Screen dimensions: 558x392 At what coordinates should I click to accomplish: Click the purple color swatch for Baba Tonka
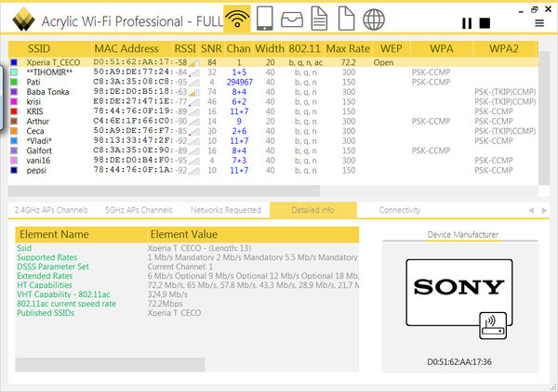coord(14,92)
